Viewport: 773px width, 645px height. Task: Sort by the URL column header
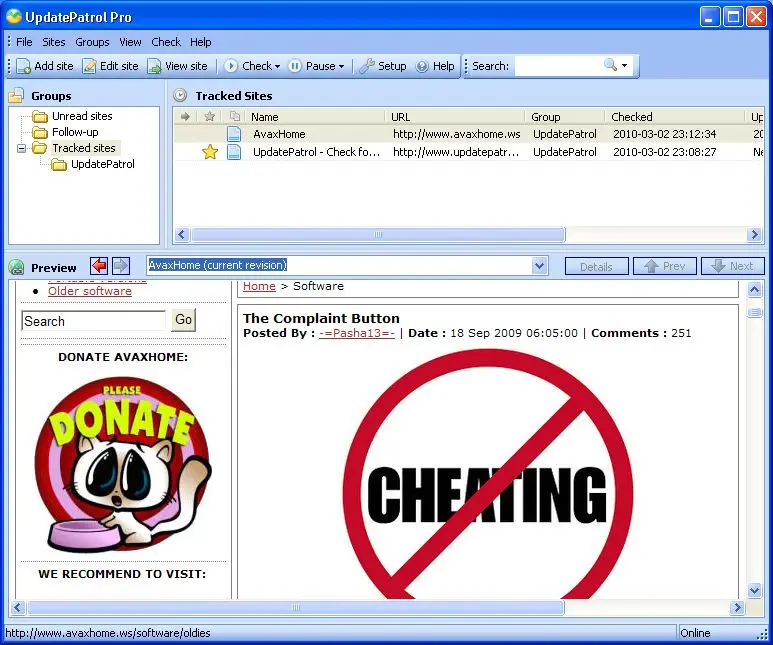click(x=455, y=117)
